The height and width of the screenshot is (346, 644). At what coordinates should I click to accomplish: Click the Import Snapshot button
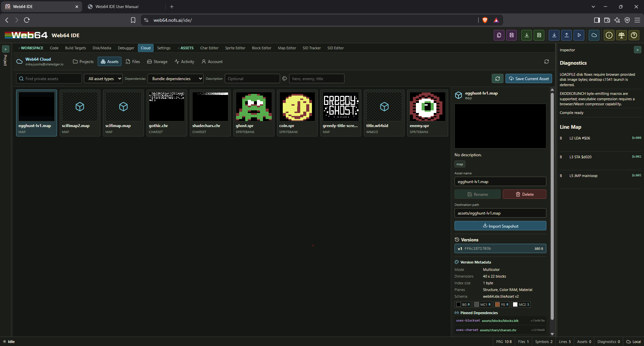[500, 226]
